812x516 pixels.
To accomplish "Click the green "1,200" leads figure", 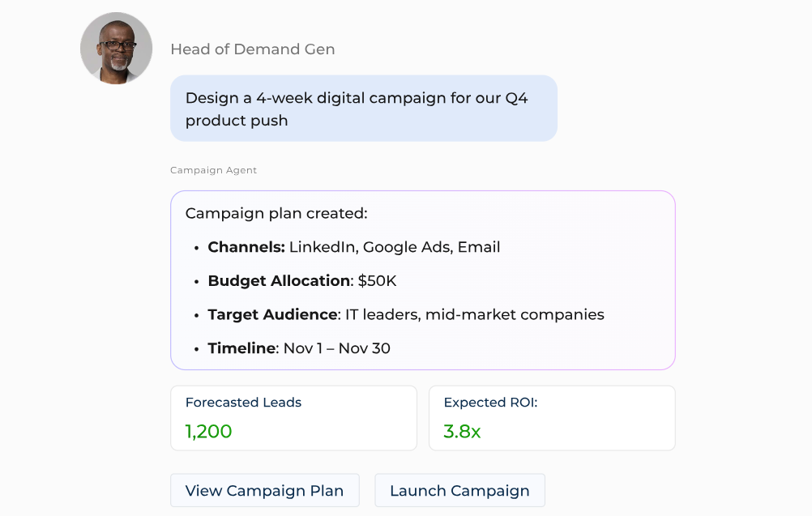I will (208, 431).
